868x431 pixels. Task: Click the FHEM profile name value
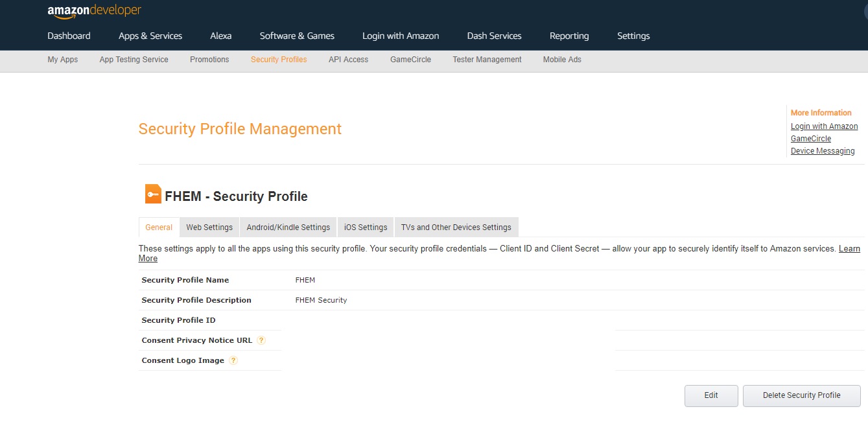coord(305,280)
